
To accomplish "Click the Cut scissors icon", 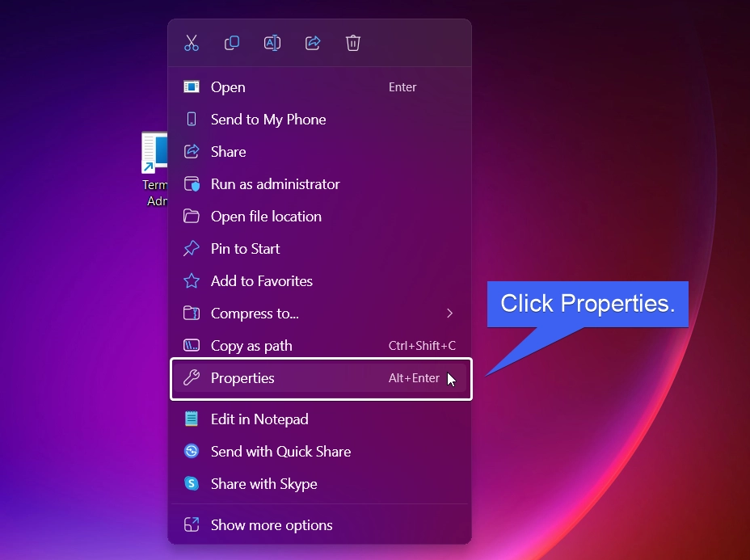I will coord(192,43).
